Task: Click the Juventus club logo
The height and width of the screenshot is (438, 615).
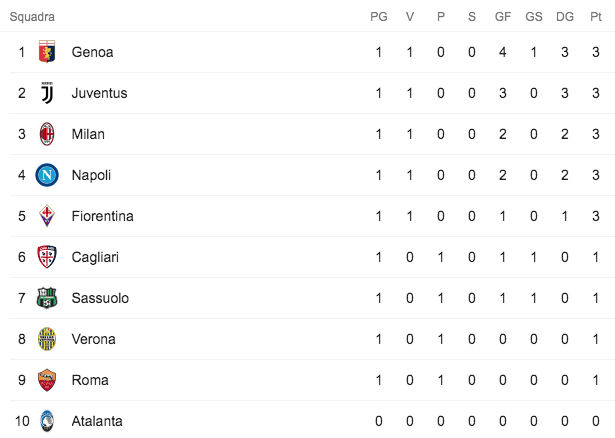Action: click(x=47, y=93)
